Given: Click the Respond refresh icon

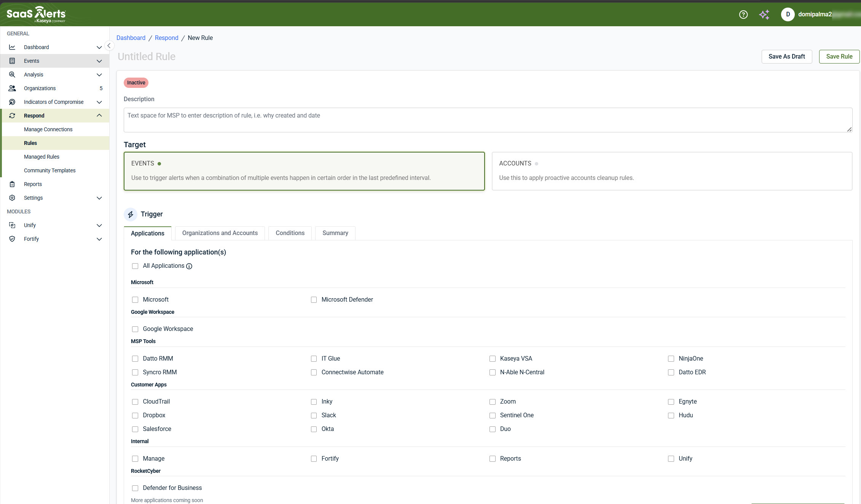Looking at the screenshot, I should coord(12,116).
